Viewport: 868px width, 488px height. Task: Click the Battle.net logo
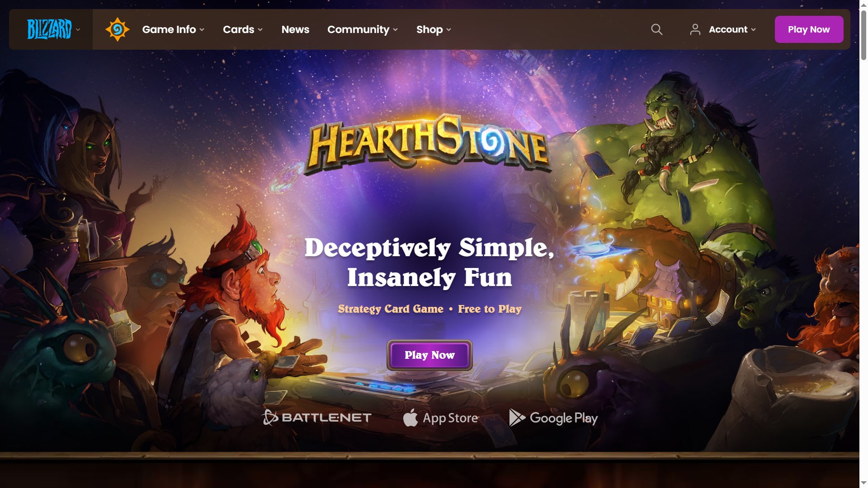[x=317, y=418]
